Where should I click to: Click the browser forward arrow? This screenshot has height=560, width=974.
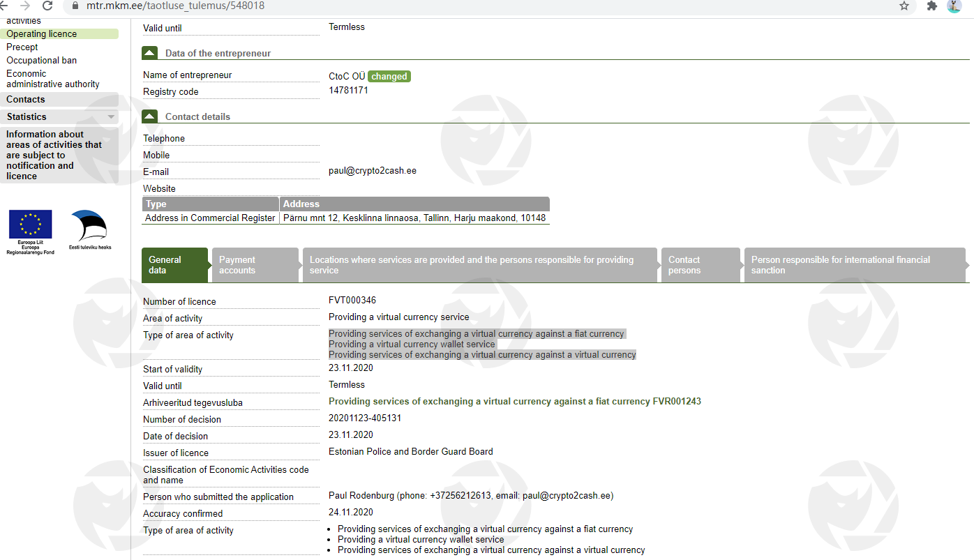24,6
